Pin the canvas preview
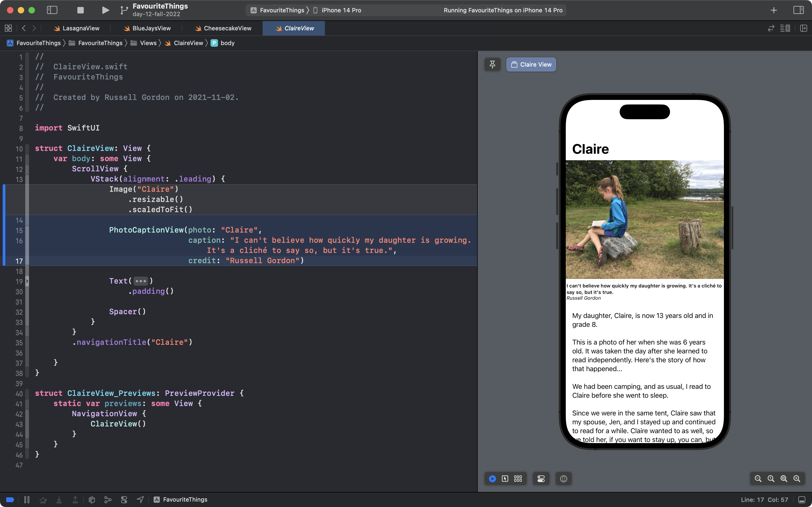The height and width of the screenshot is (507, 812). (492, 64)
